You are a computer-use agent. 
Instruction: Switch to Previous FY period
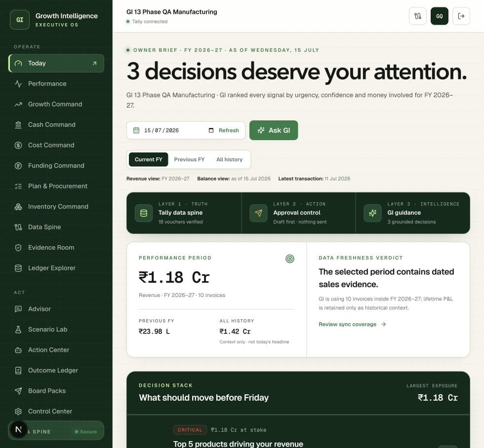tap(189, 159)
